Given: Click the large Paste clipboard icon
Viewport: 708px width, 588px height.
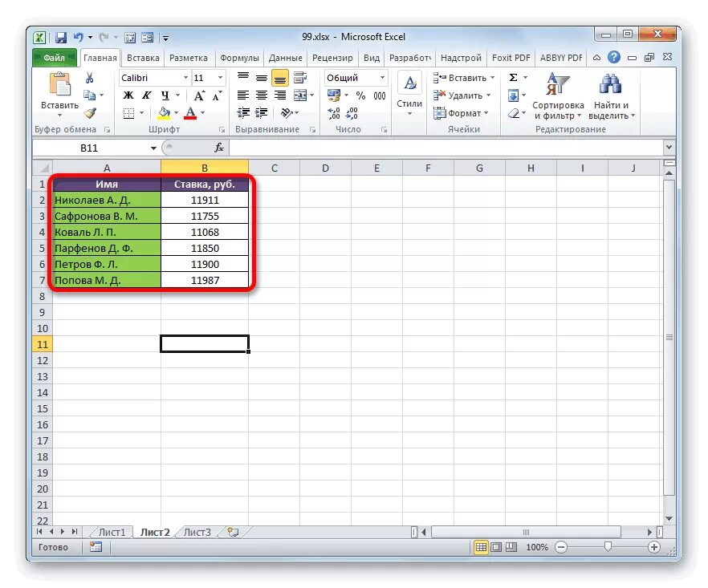Looking at the screenshot, I should tap(60, 85).
